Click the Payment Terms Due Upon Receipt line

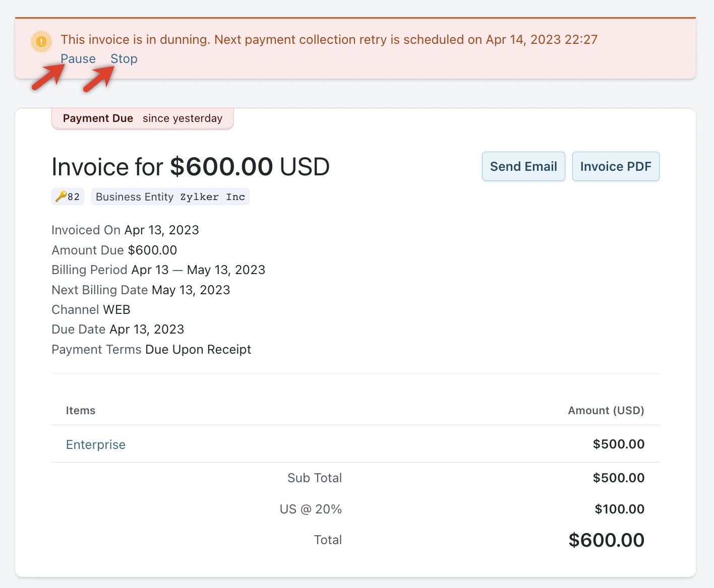(x=151, y=350)
